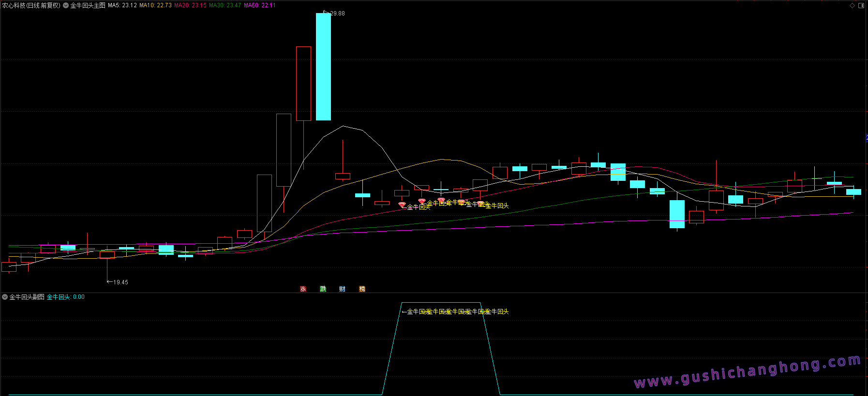Screen dimensions: 868x396
Task: Click the 金牛回头副图 indicator name
Action: 27,297
